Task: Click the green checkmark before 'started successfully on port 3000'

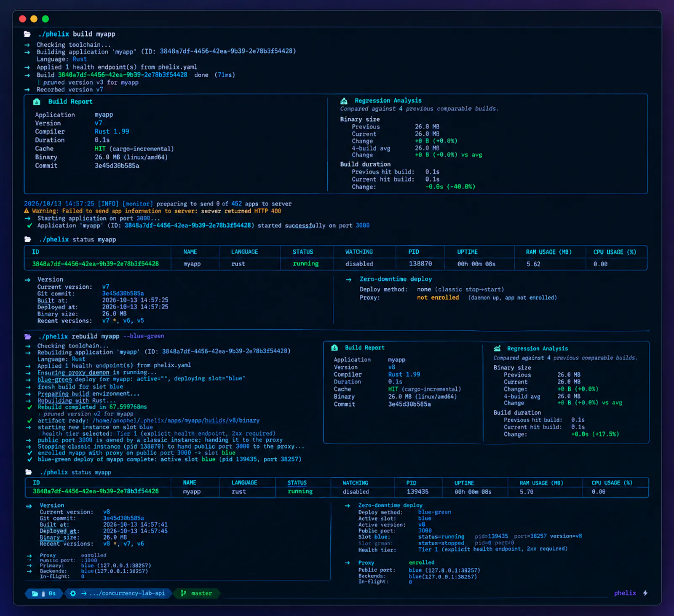Action: [29, 225]
